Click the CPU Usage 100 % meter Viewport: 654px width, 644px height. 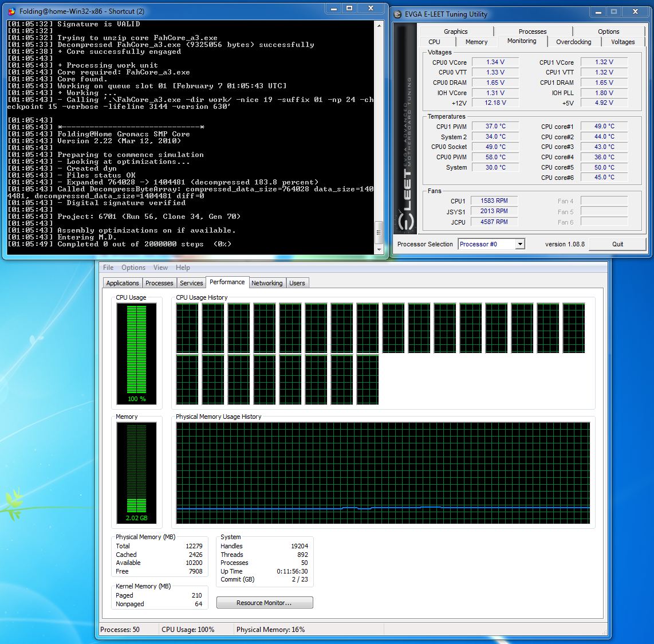[136, 354]
